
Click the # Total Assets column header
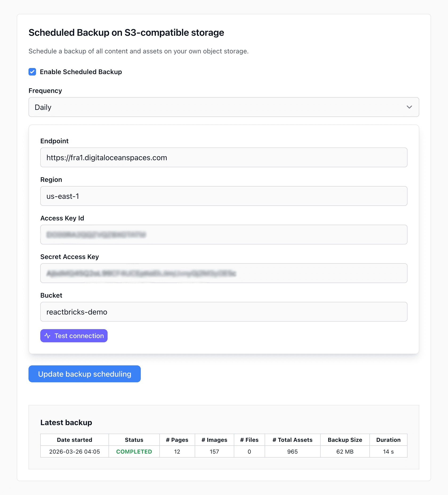(292, 440)
